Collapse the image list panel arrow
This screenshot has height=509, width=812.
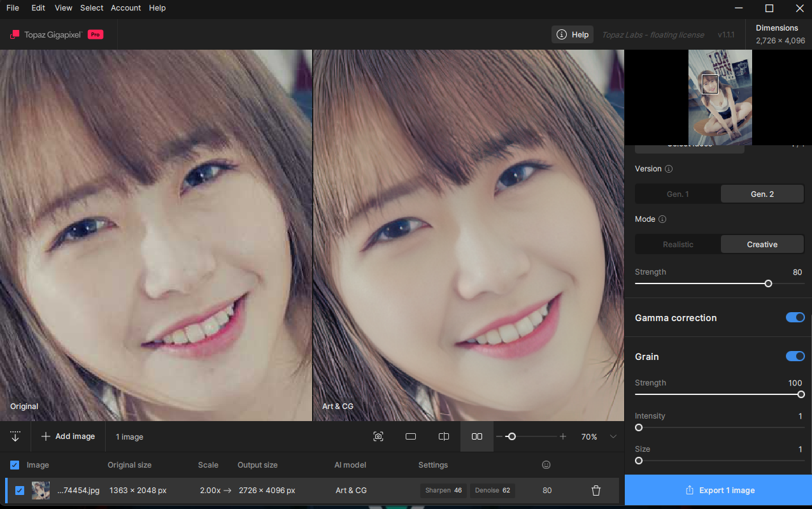pos(15,436)
